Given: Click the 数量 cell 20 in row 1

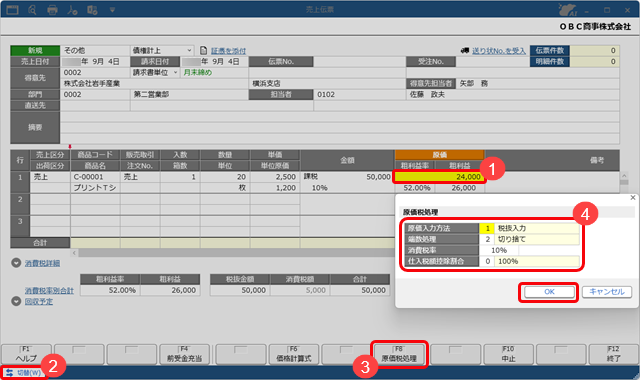Looking at the screenshot, I should point(225,177).
